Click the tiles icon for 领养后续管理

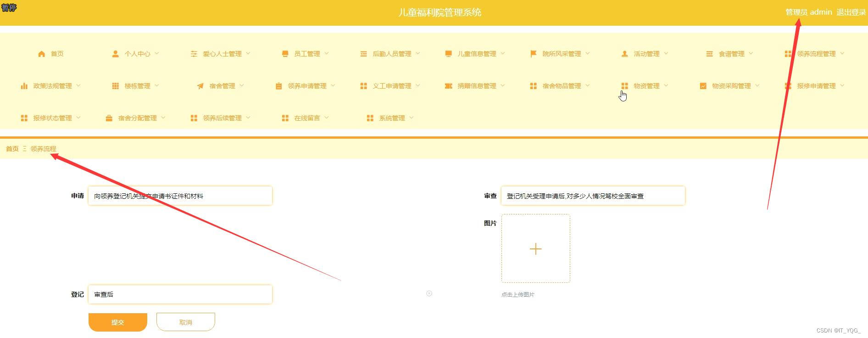(194, 118)
